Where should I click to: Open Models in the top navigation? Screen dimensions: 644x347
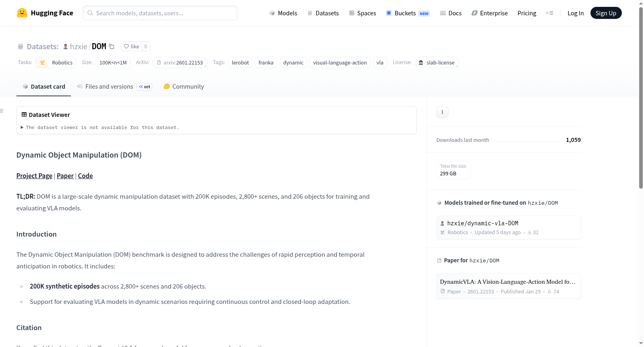tap(283, 13)
